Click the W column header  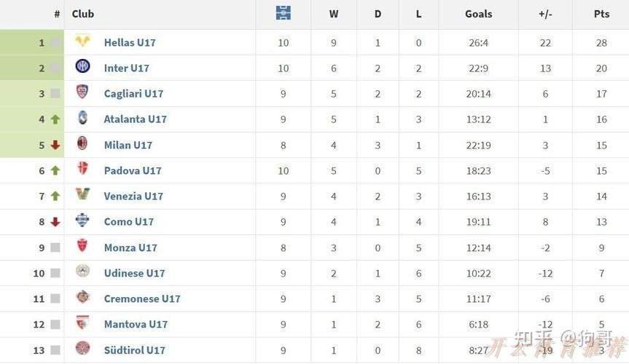click(x=334, y=14)
